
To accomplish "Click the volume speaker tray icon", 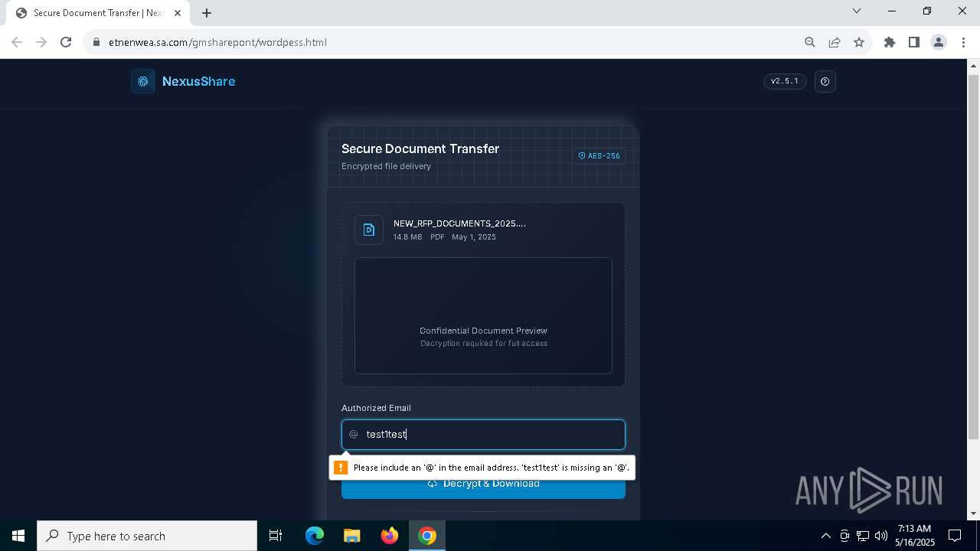I will pos(881,536).
